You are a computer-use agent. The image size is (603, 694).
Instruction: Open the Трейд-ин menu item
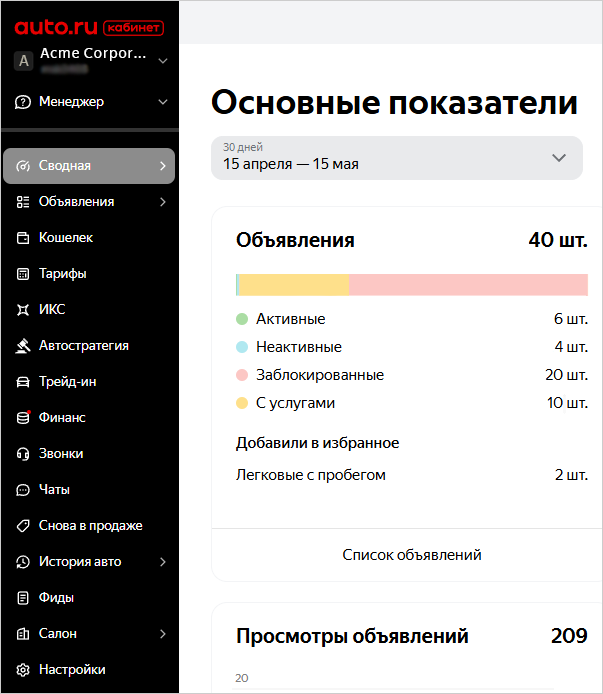point(89,382)
